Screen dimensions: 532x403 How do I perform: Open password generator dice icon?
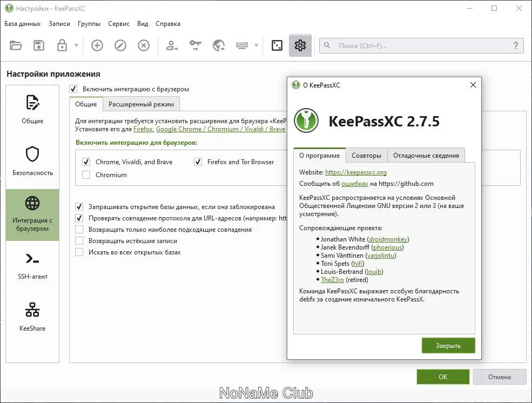pyautogui.click(x=277, y=45)
